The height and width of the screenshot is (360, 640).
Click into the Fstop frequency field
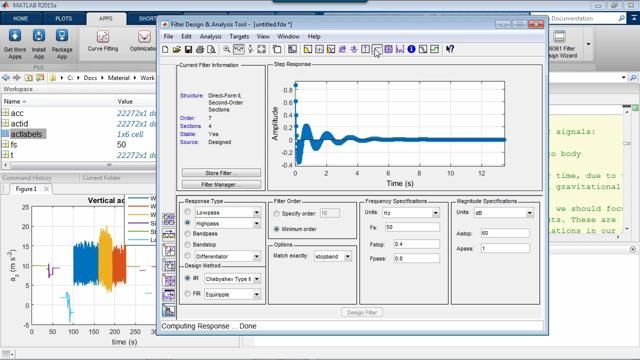[x=416, y=244]
